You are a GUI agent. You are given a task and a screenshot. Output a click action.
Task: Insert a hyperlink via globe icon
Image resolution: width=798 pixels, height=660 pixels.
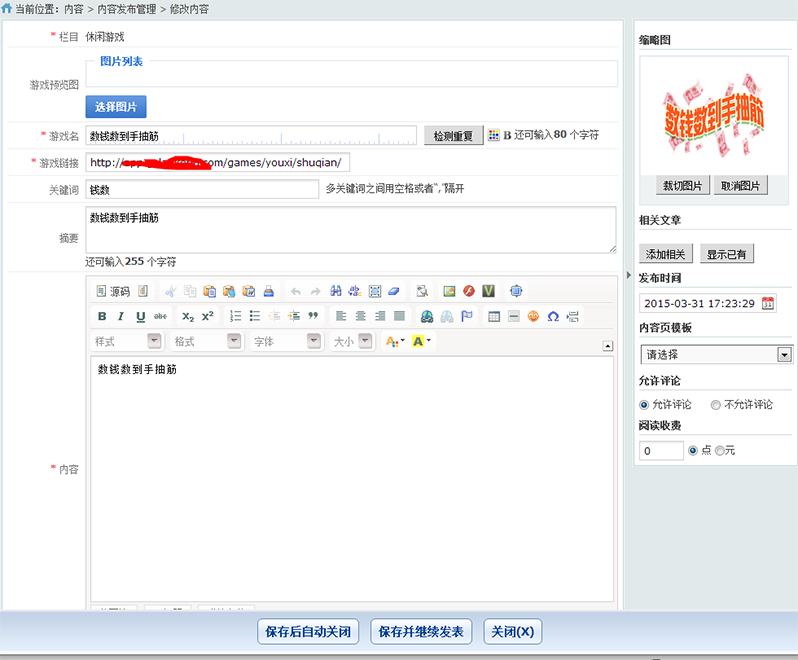(427, 317)
